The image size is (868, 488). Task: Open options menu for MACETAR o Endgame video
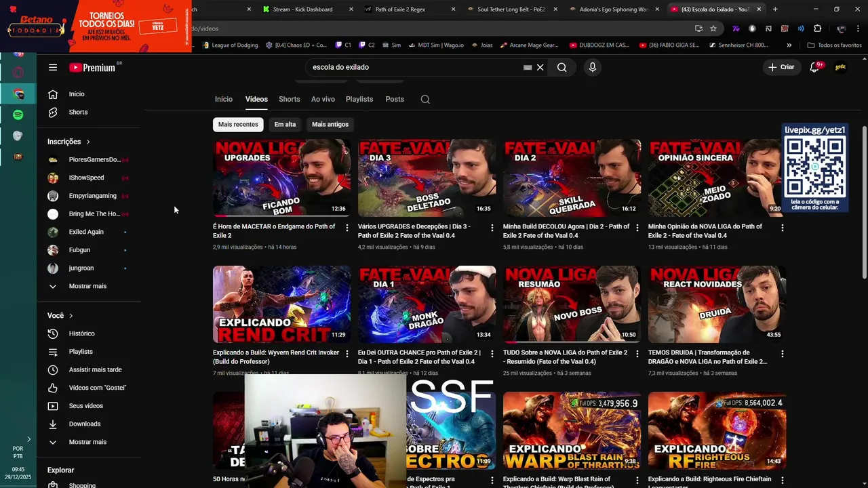pyautogui.click(x=347, y=228)
